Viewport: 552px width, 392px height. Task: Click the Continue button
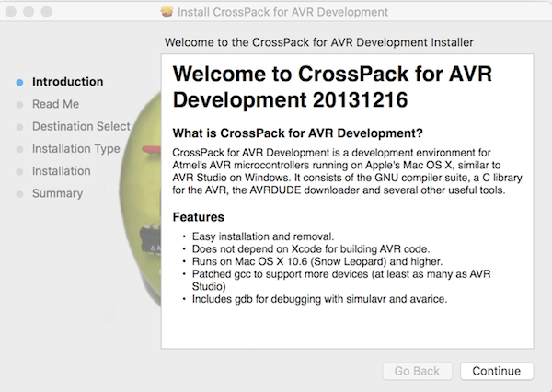[497, 371]
